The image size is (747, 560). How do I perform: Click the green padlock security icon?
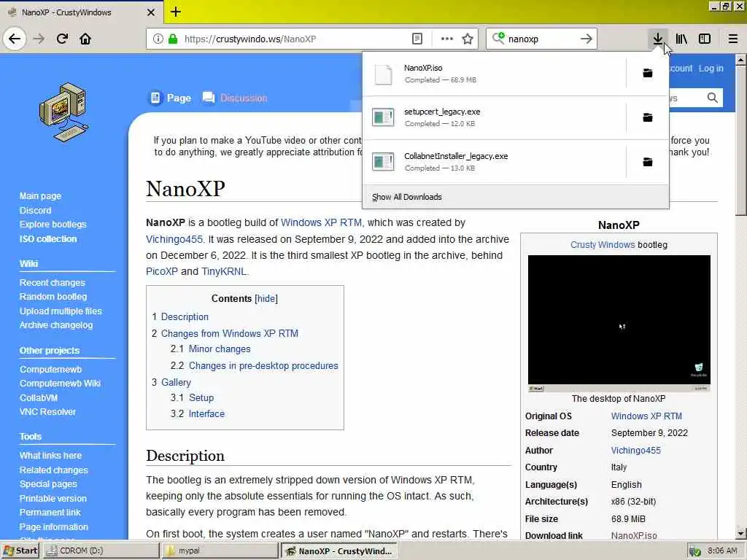[x=173, y=39]
